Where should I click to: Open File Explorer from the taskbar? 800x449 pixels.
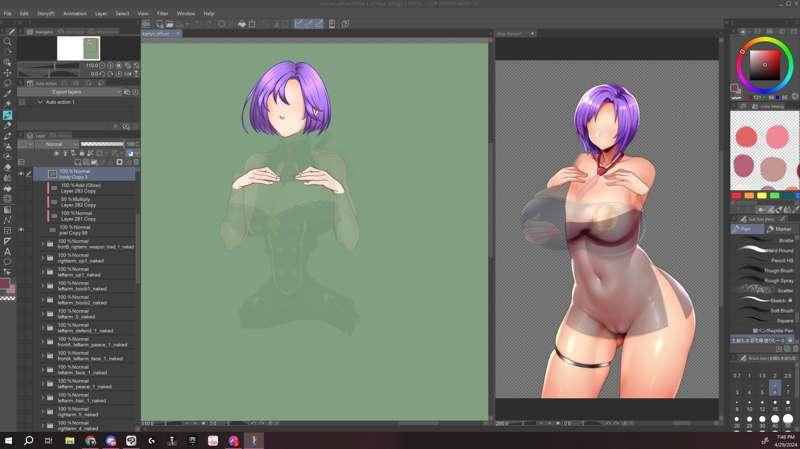69,440
